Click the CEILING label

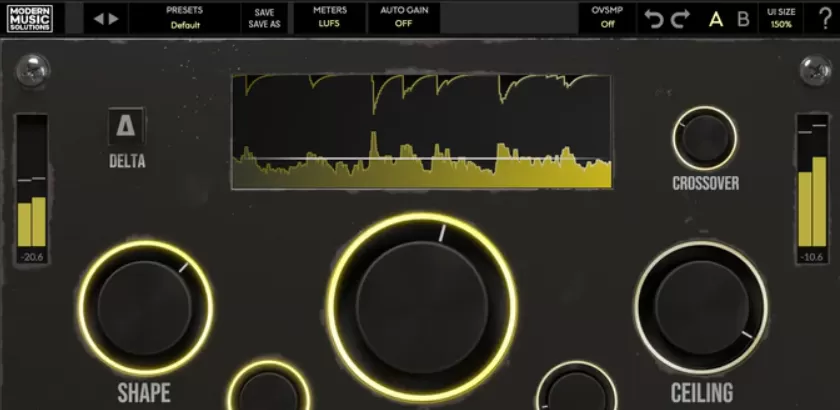point(702,393)
